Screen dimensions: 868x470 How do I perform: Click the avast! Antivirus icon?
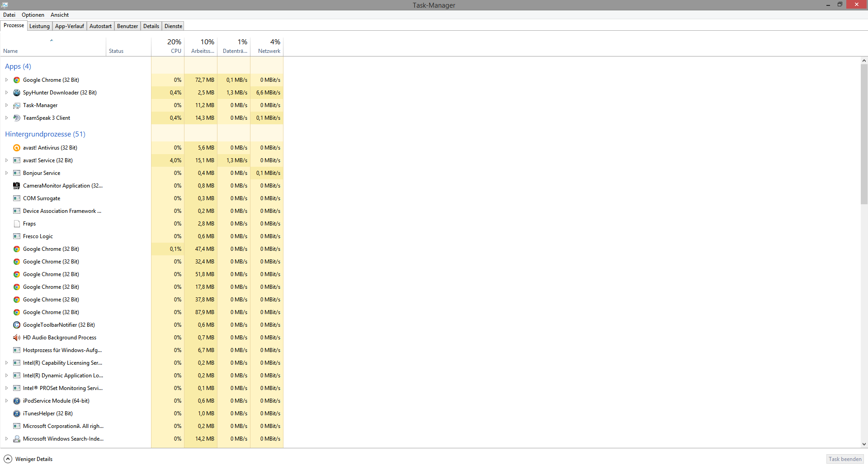point(17,148)
